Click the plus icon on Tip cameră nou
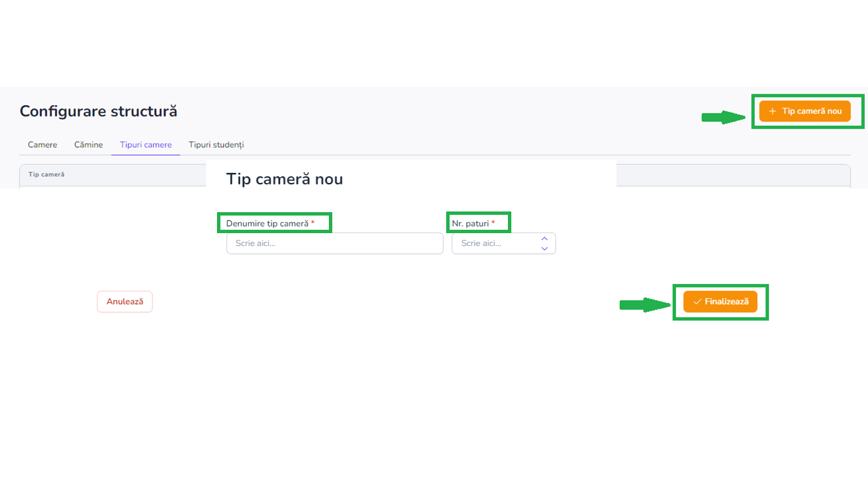Screen dimensions: 868x488 pyautogui.click(x=772, y=111)
